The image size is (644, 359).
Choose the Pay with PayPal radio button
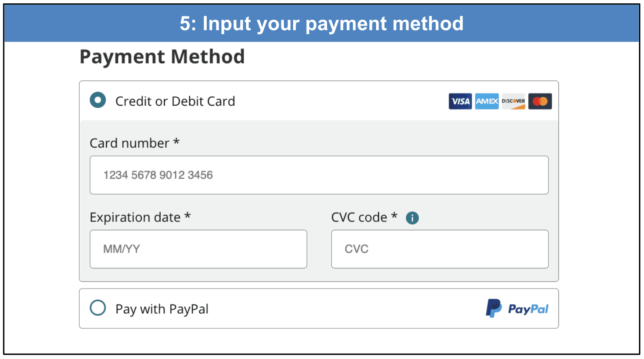tap(98, 308)
